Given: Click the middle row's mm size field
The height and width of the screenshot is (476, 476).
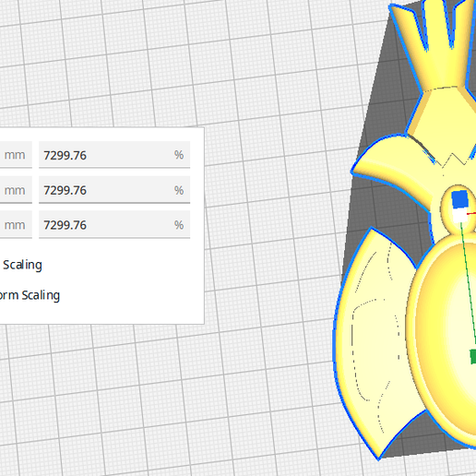Looking at the screenshot, I should 16,190.
